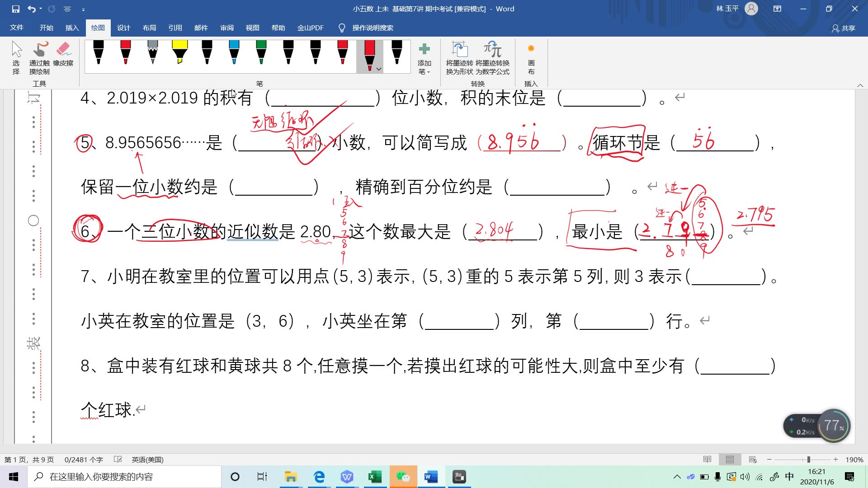Click radio button next to question 6

coord(33,221)
